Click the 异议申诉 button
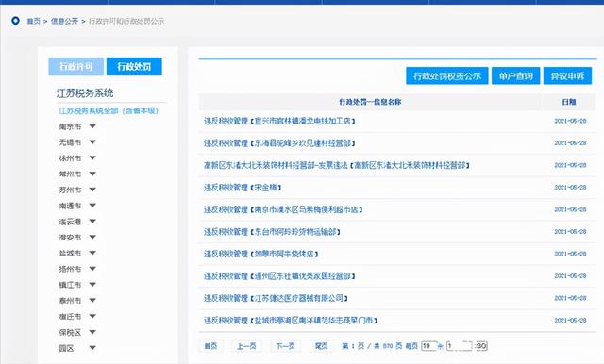604x364 pixels. [x=567, y=75]
